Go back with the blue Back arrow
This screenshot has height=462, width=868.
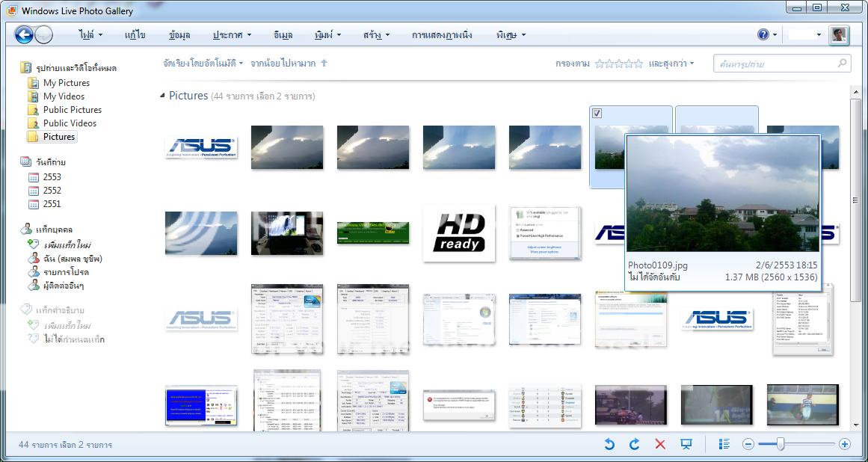coord(24,35)
